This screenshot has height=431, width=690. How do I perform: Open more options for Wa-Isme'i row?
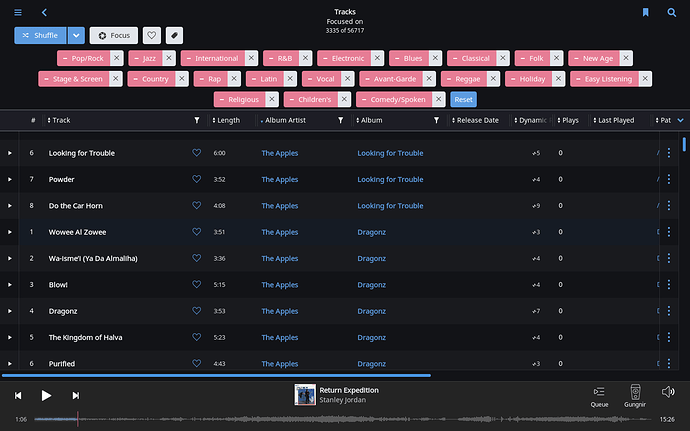click(x=669, y=258)
